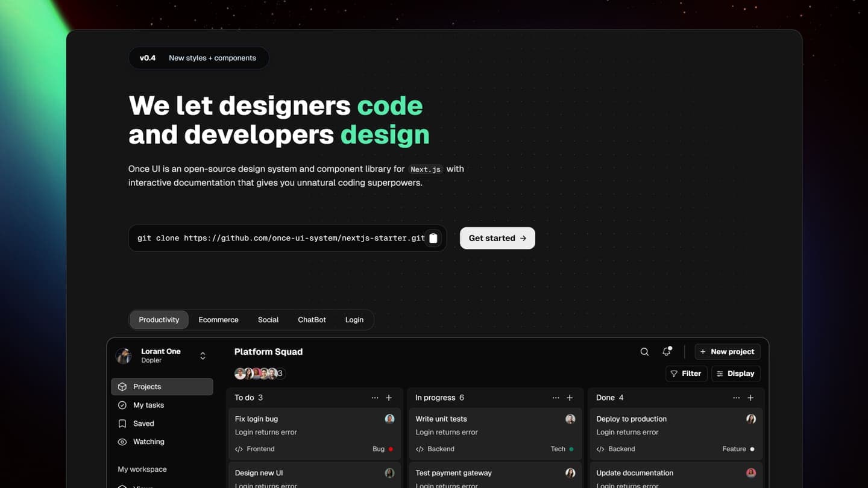Screen dimensions: 868x488
Task: Add a task to the To do column
Action: 389,398
